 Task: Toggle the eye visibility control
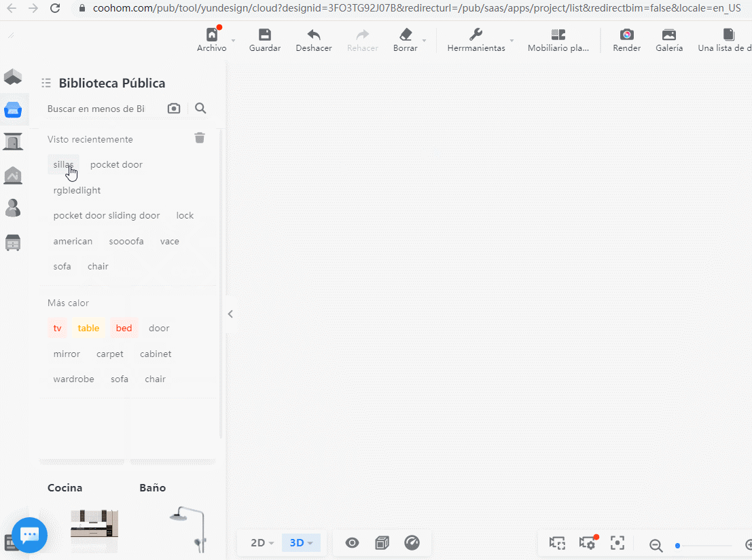point(352,542)
